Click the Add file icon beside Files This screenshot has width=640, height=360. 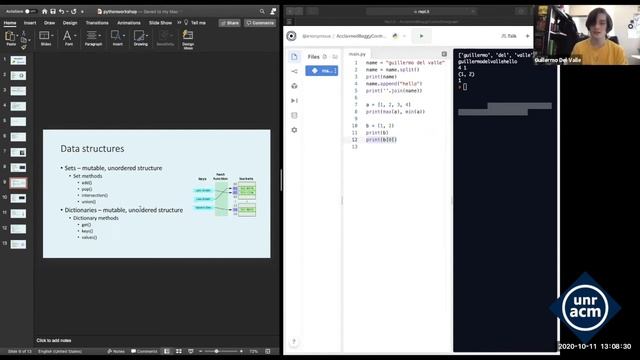coord(325,57)
